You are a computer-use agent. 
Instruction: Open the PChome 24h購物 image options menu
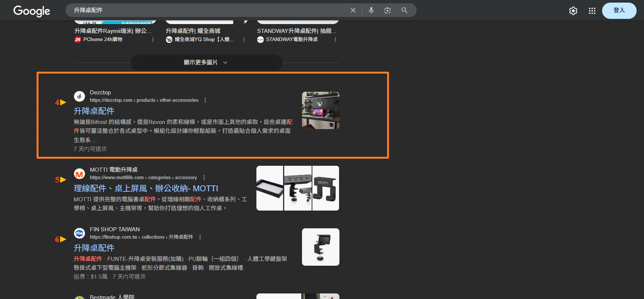pyautogui.click(x=153, y=40)
